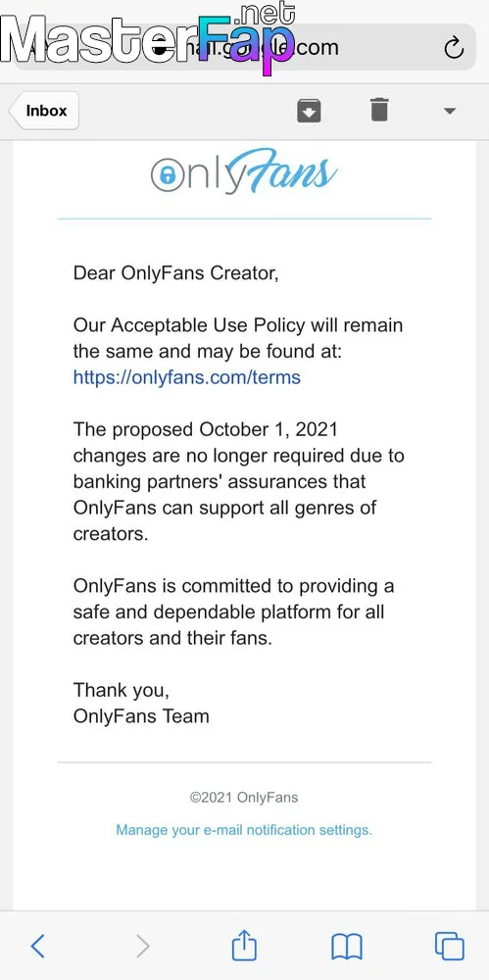Click the OnlyFans logo in the email header
Screen dimensions: 489x980
tap(244, 173)
